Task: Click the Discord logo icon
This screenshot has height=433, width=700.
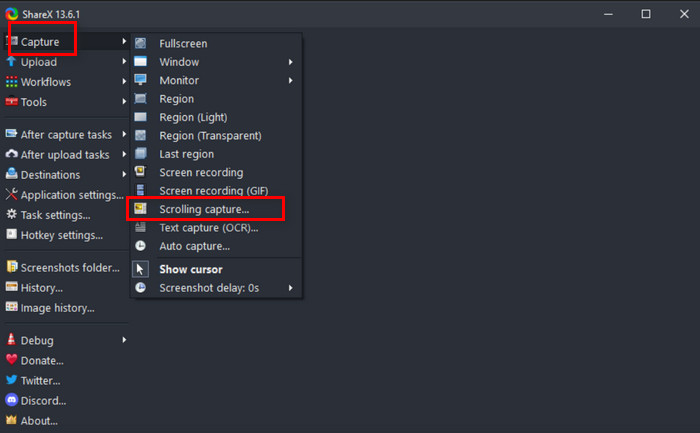Action: tap(11, 400)
